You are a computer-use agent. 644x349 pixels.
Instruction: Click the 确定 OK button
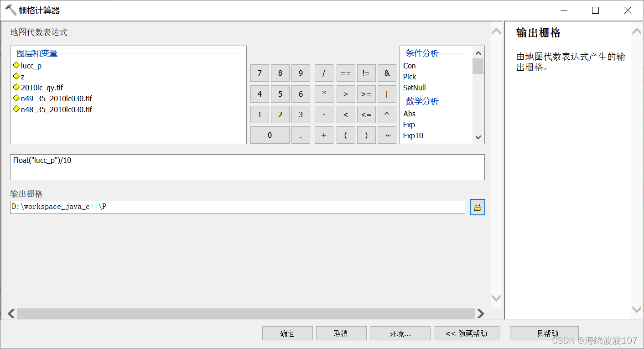tap(287, 333)
